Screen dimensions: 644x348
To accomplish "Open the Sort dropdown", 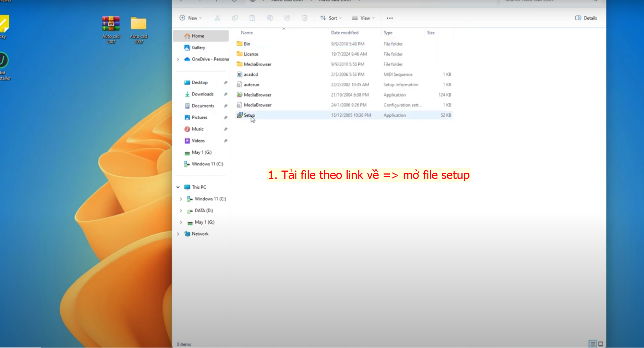I will pyautogui.click(x=331, y=18).
